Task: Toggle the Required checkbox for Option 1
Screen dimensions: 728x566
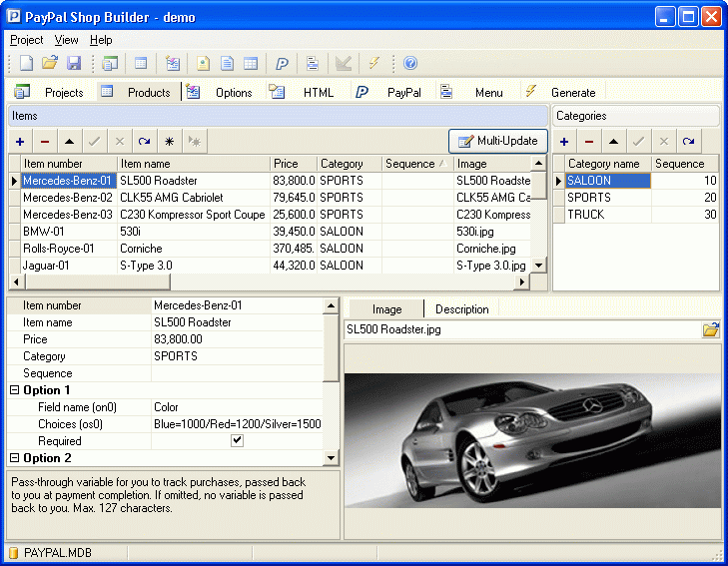Action: click(237, 440)
